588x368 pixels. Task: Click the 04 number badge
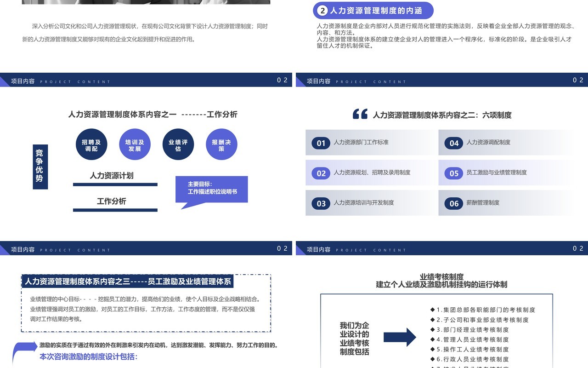[x=454, y=143]
